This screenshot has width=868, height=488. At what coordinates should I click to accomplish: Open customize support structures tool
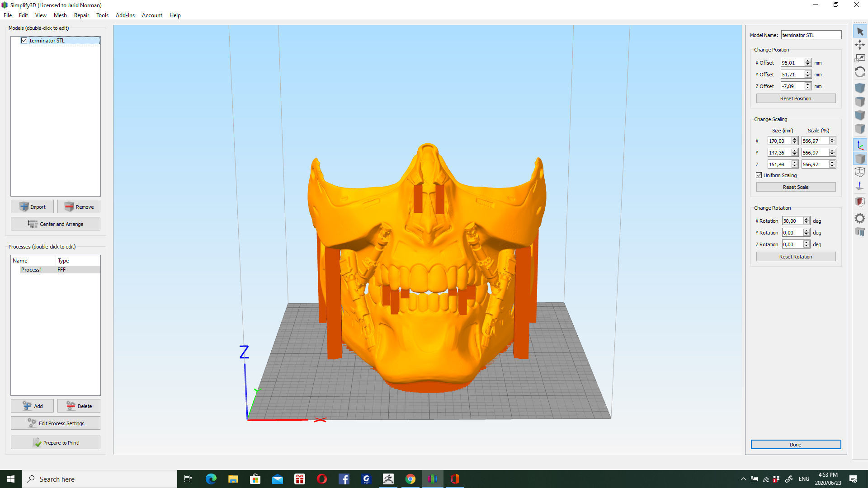pos(860,232)
